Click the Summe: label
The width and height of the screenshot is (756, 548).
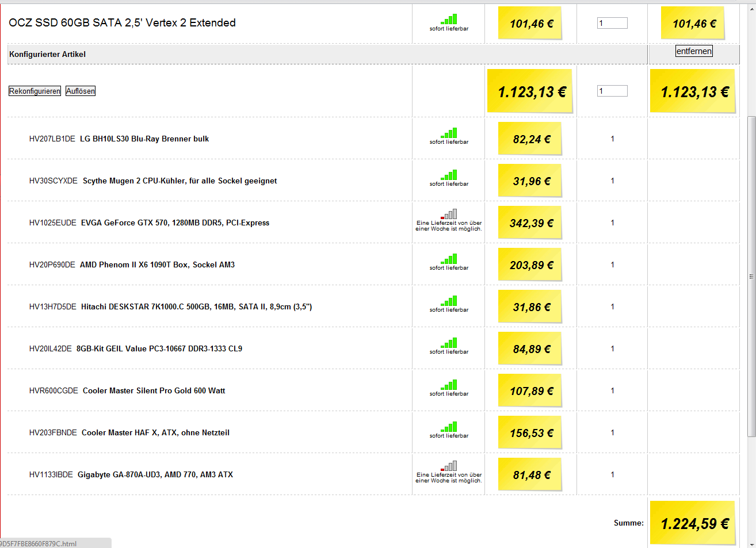629,523
